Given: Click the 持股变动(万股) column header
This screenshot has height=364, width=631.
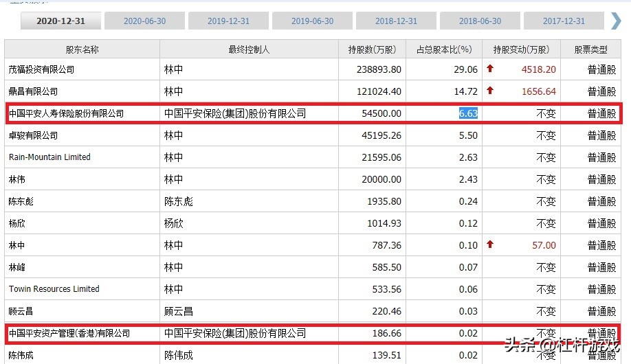Looking at the screenshot, I should pyautogui.click(x=521, y=49).
